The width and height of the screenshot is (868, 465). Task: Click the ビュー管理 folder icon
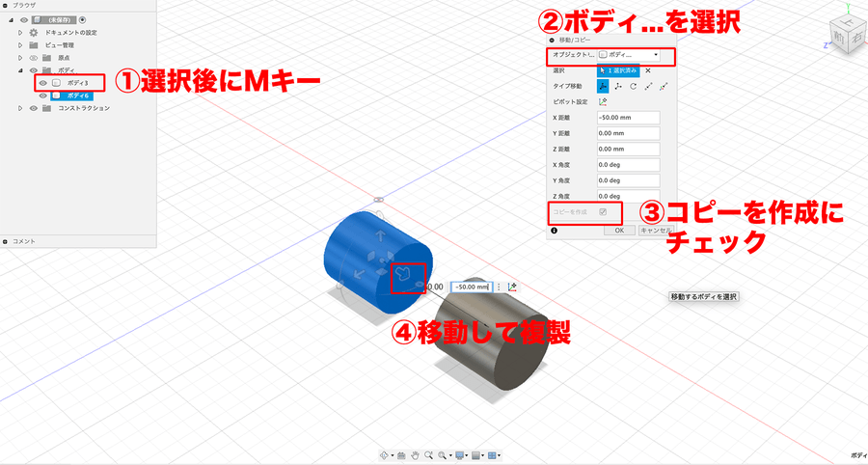(34, 45)
